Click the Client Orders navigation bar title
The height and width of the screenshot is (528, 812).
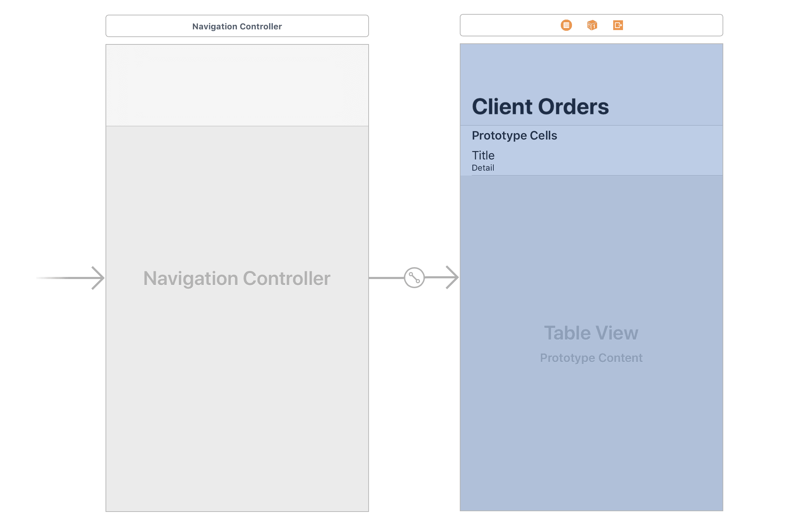click(540, 106)
